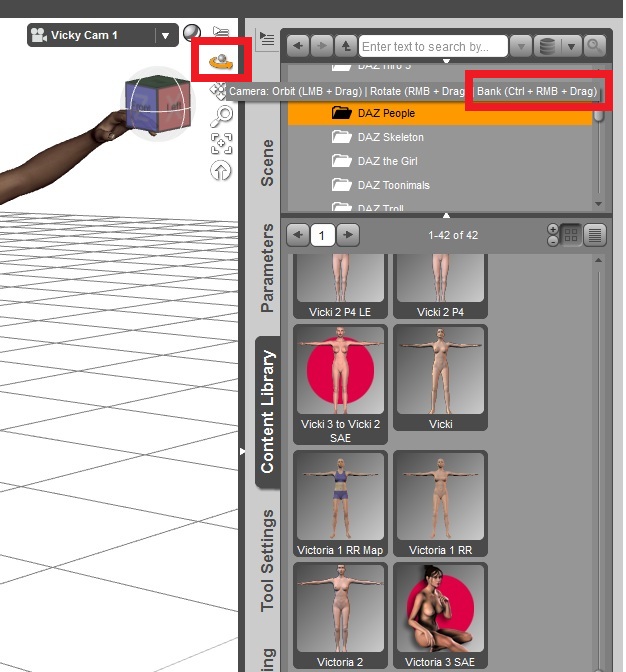This screenshot has width=626, height=672.
Task: Open the viewport draw style sphere
Action: (192, 33)
